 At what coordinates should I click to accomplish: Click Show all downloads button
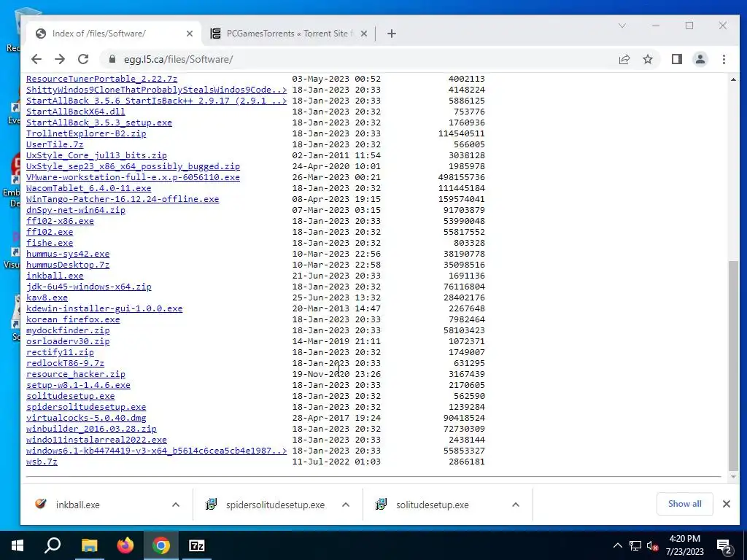(684, 504)
